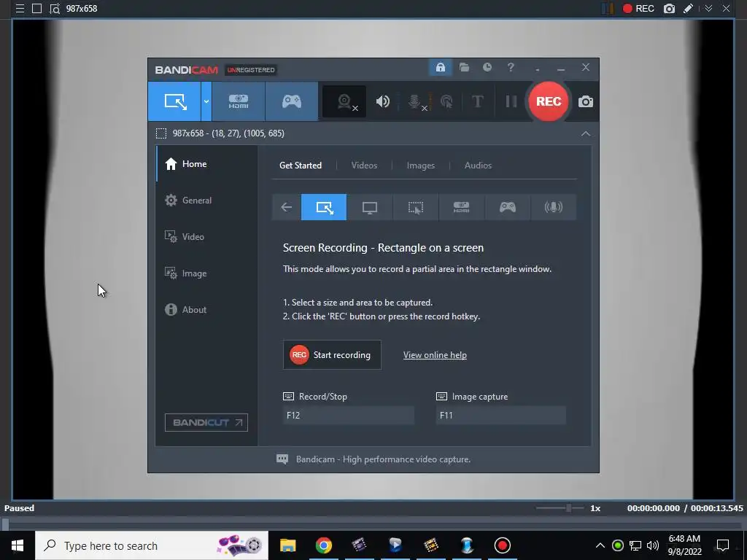Click the camera screenshot icon beside REC
Image resolution: width=747 pixels, height=560 pixels.
(x=586, y=101)
